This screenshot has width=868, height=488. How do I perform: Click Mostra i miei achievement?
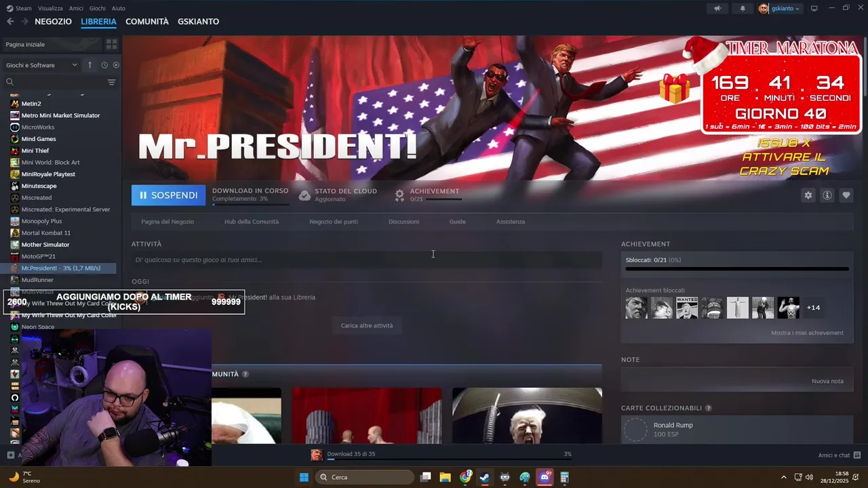[807, 333]
